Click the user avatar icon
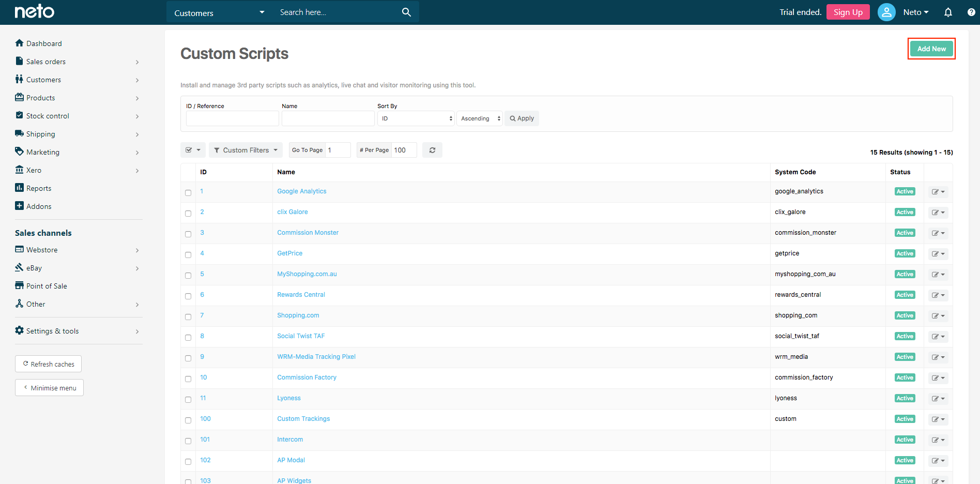980x484 pixels. [x=886, y=12]
